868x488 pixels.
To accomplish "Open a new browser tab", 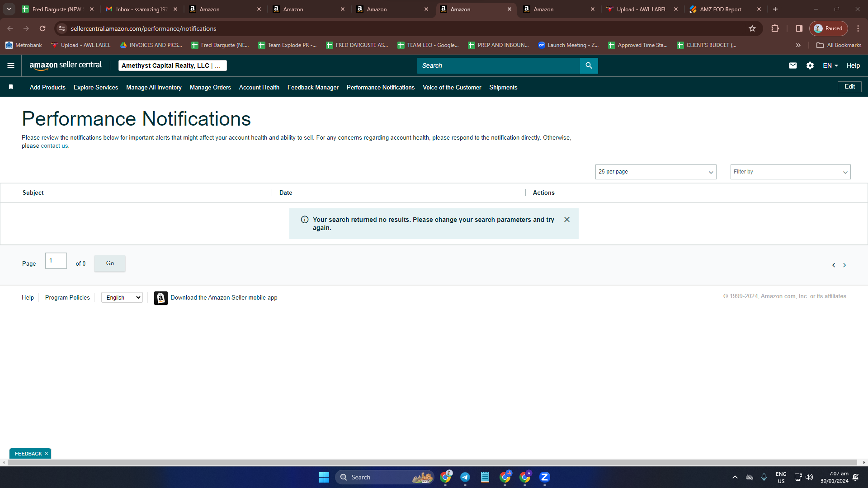I will click(x=775, y=9).
